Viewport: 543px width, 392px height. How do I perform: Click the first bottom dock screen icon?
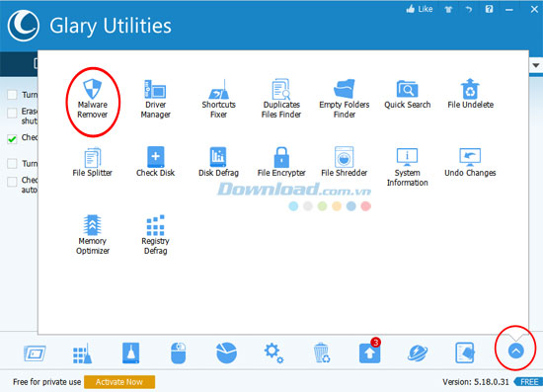[x=35, y=353]
